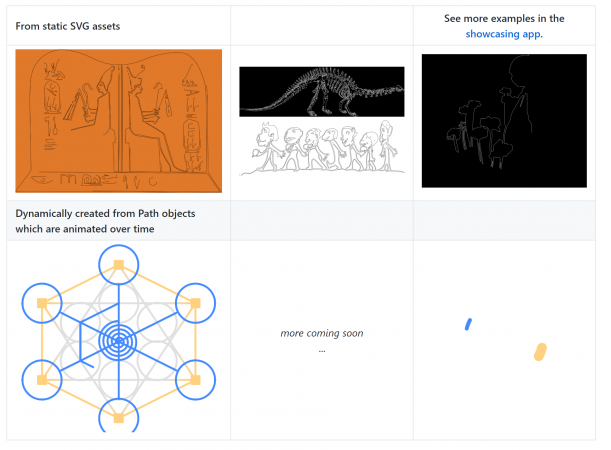Viewport: 611px width, 450px height.
Task: Click the yellow animated stroke
Action: tap(540, 351)
